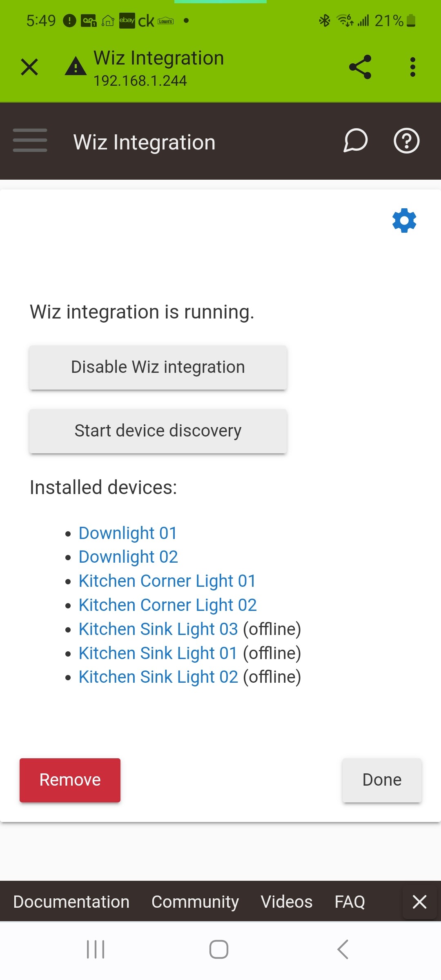
Task: Tap the site security warning triangle
Action: coord(76,66)
